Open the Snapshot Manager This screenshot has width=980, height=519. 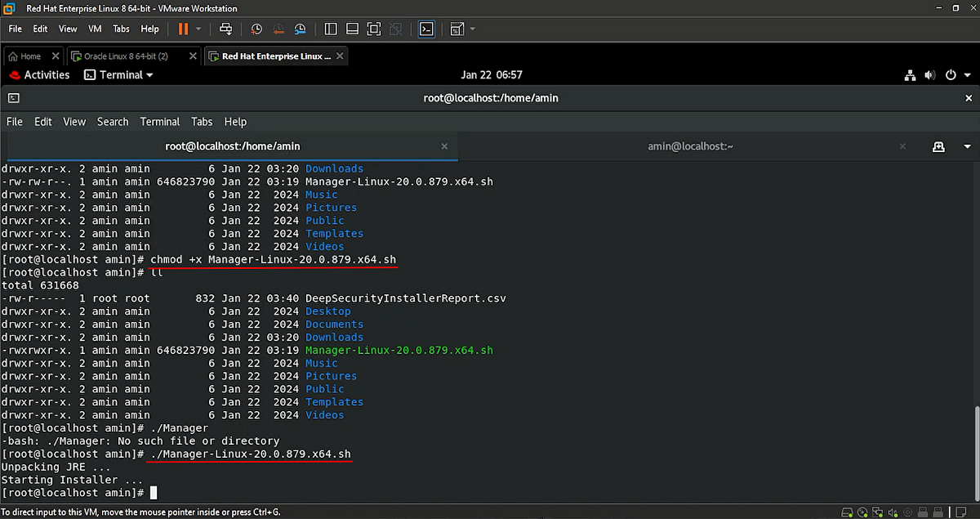click(300, 29)
